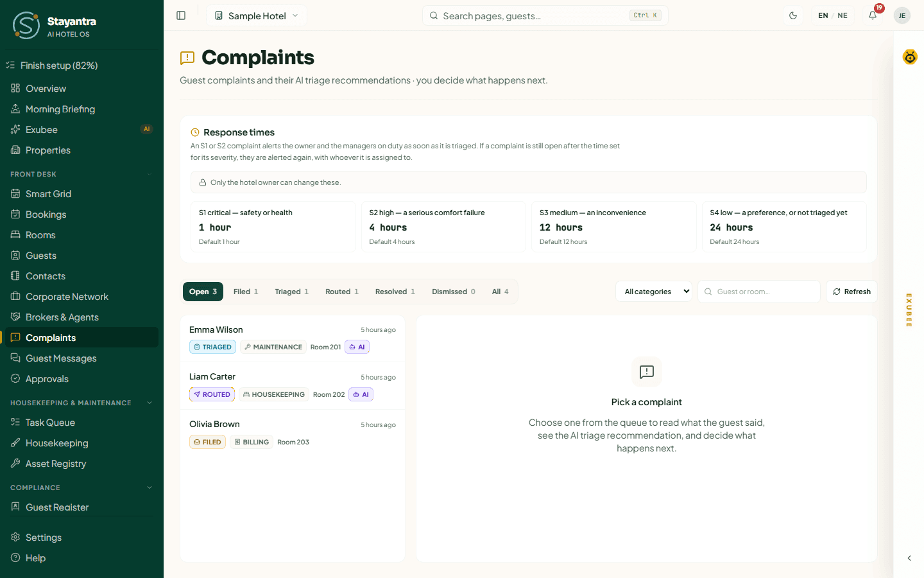The width and height of the screenshot is (924, 578).
Task: Click the Search pages, guests field
Action: [x=545, y=15]
